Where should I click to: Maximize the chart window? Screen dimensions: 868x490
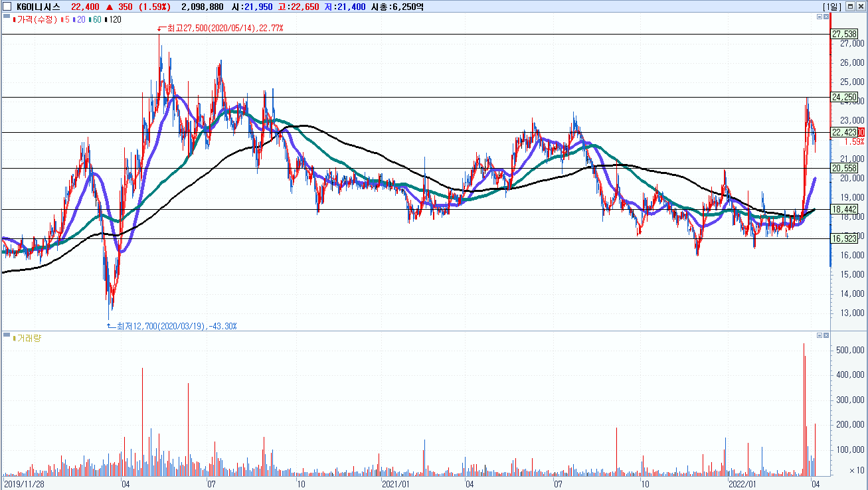(850, 7)
